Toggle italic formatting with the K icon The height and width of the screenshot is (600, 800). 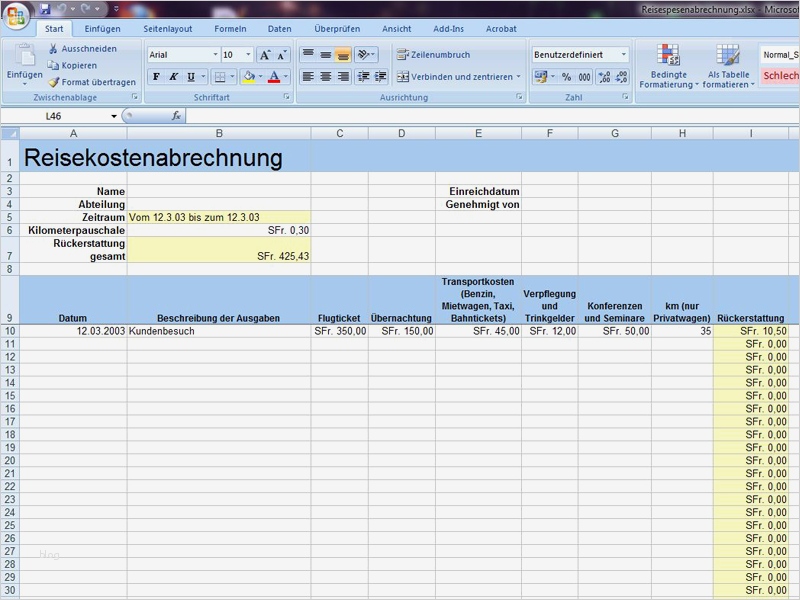(x=172, y=76)
